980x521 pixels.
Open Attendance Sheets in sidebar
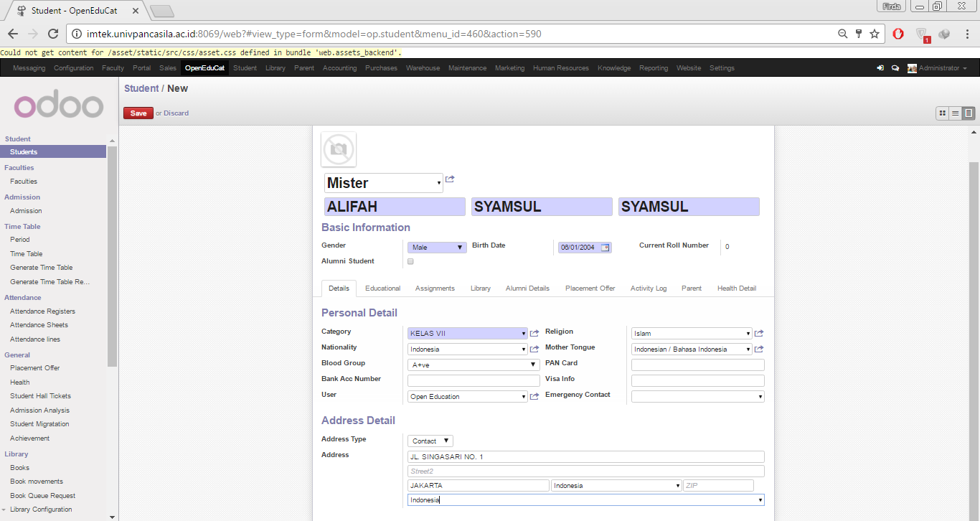[x=39, y=325]
